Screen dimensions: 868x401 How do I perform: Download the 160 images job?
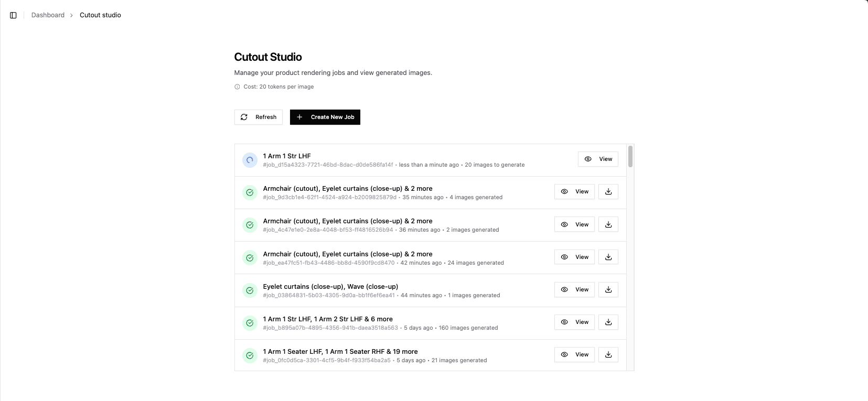coord(608,322)
